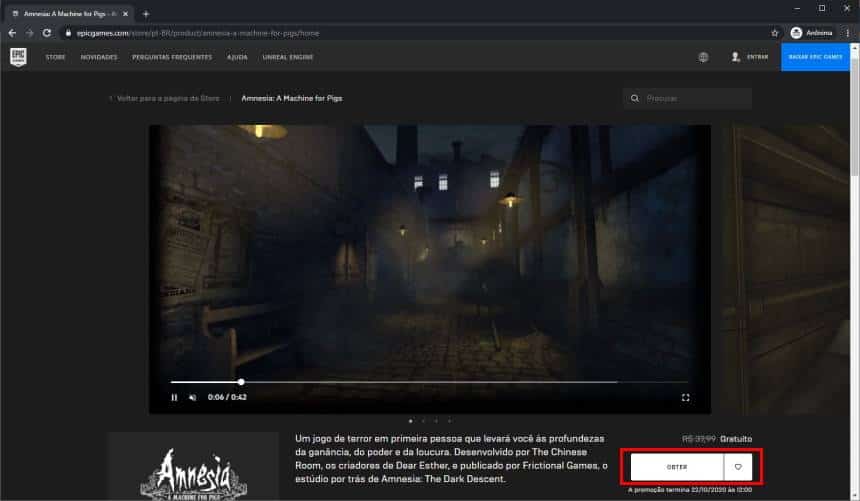Click the 'Gratuito' price label
The width and height of the screenshot is (860, 501).
pyautogui.click(x=736, y=439)
